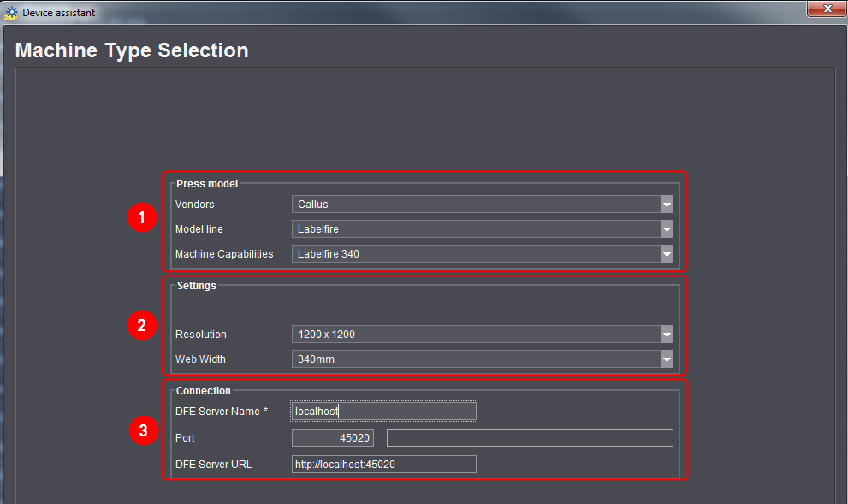This screenshot has height=504, width=848.
Task: Click the DFE Server Name label
Action: click(221, 412)
